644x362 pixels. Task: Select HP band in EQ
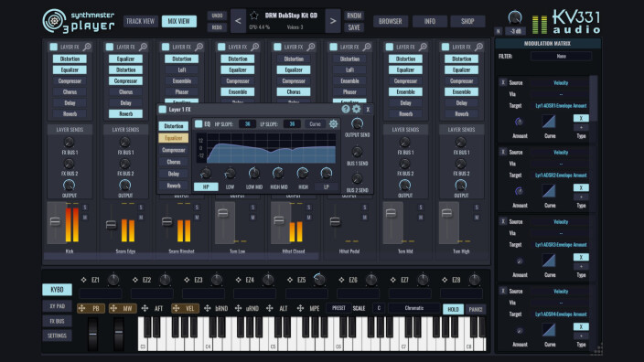[x=206, y=186]
